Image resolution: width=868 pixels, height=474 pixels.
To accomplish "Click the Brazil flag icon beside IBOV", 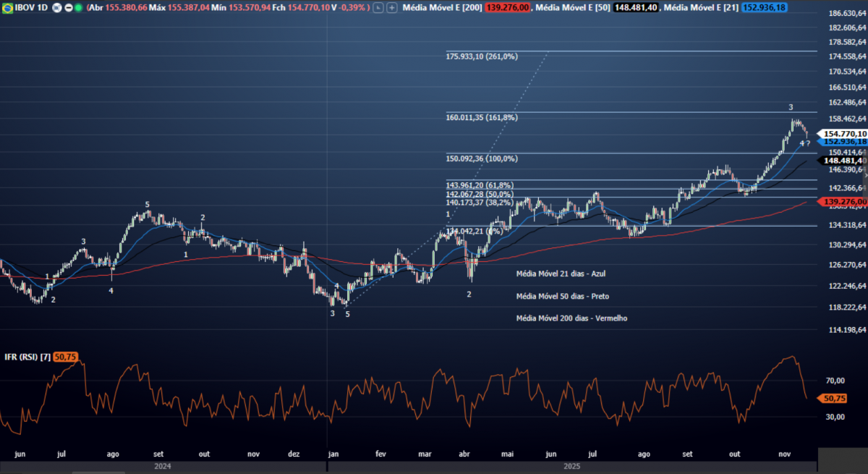I will pos(7,8).
